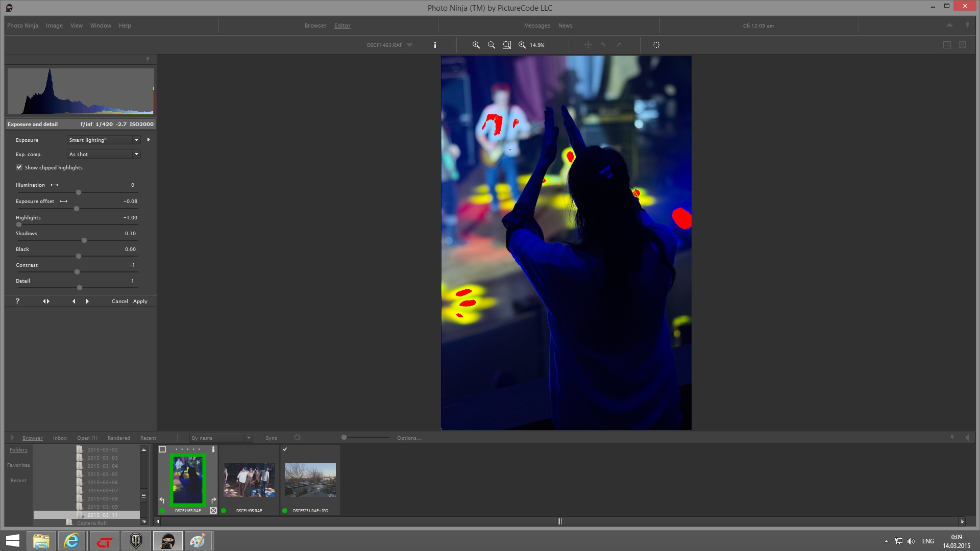
Task: Activate the dotted selection marquee tool
Action: [x=656, y=45]
